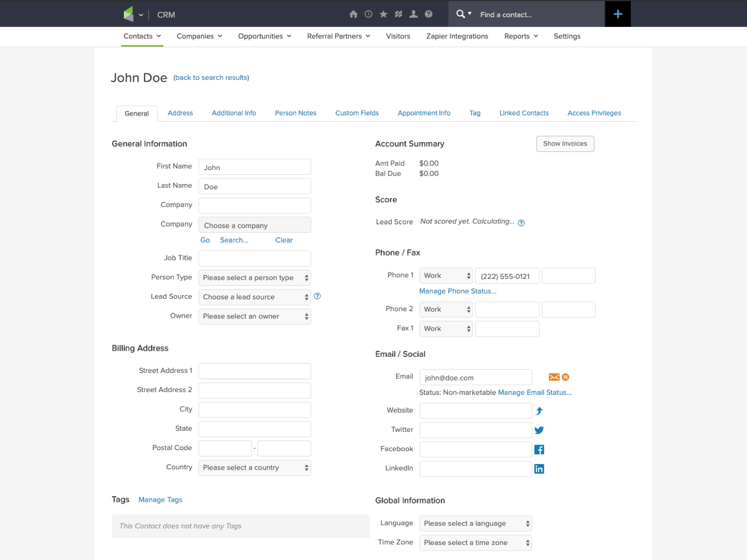Click the home icon in top bar
The width and height of the screenshot is (747, 560).
[353, 15]
